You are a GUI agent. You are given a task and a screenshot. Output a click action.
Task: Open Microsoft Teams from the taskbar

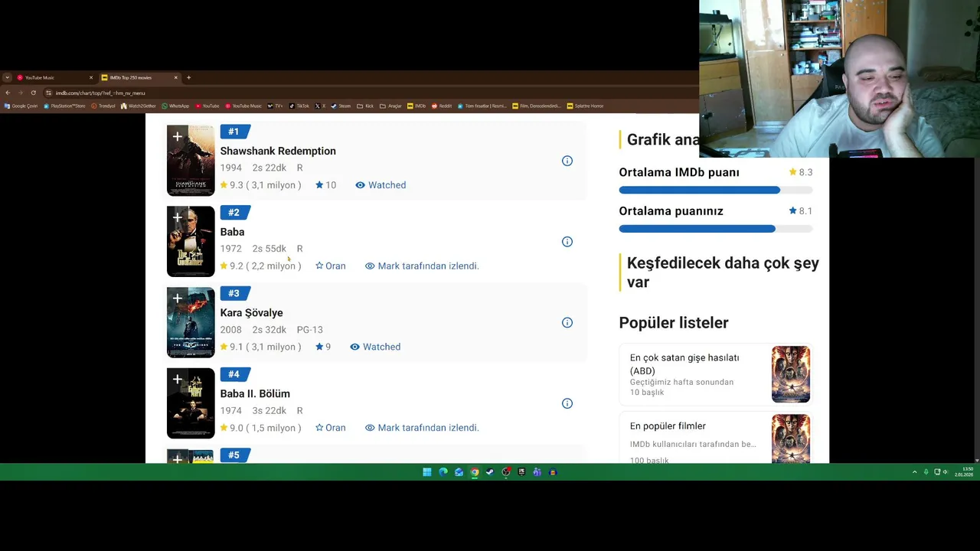click(537, 472)
